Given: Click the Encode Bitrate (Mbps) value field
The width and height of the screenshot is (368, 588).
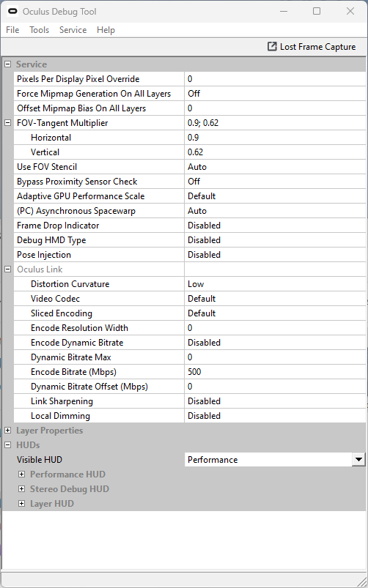Looking at the screenshot, I should 275,372.
